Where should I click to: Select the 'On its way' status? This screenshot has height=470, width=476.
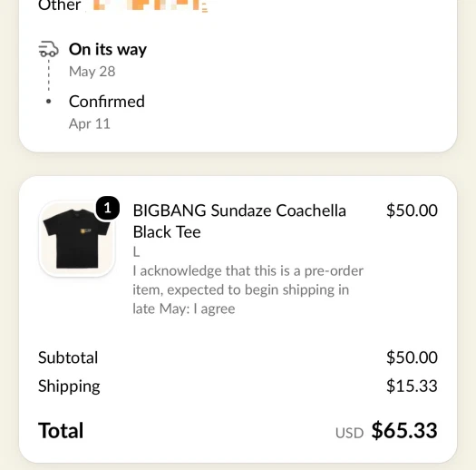108,49
